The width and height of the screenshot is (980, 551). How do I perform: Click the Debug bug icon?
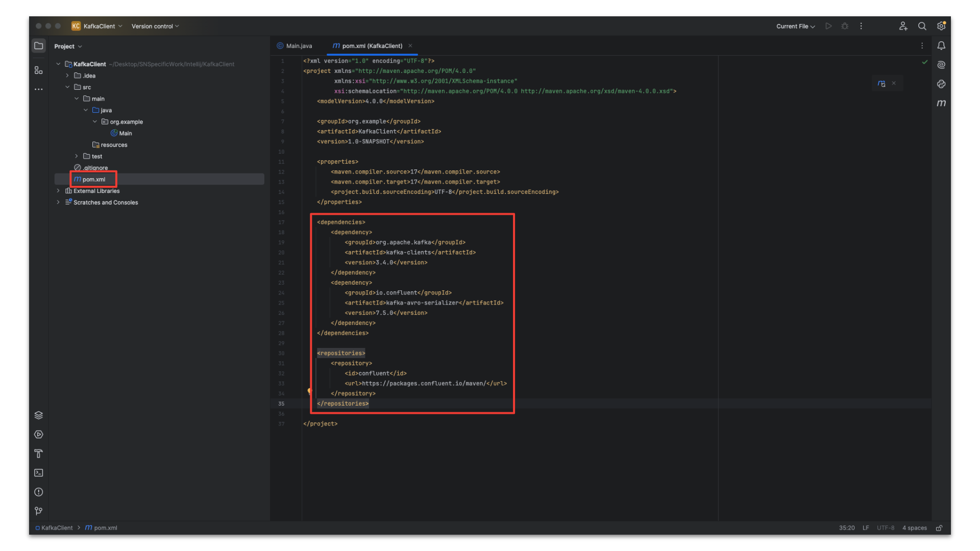point(845,26)
